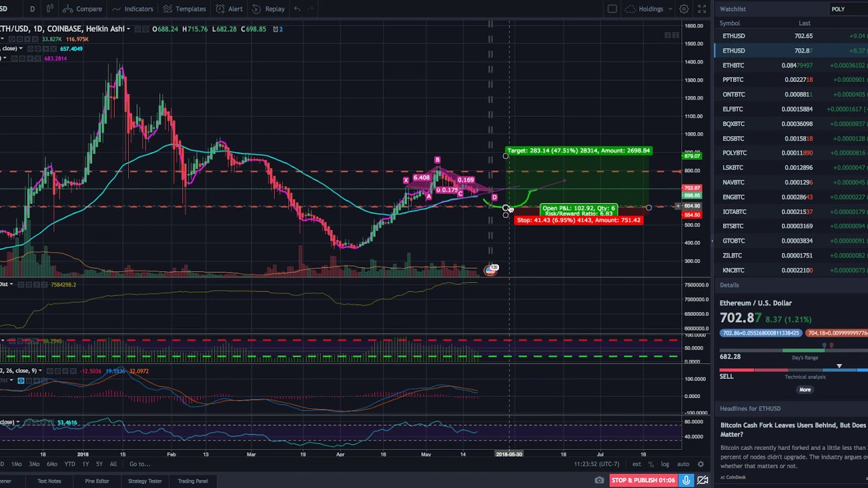Enter fullscreen chart mode
This screenshot has height=488, width=868.
point(701,9)
